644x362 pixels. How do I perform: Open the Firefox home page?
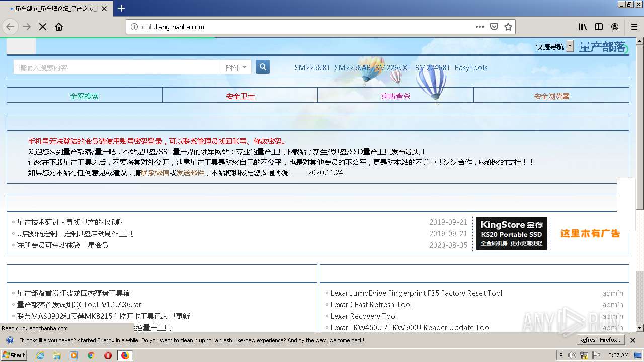[59, 27]
